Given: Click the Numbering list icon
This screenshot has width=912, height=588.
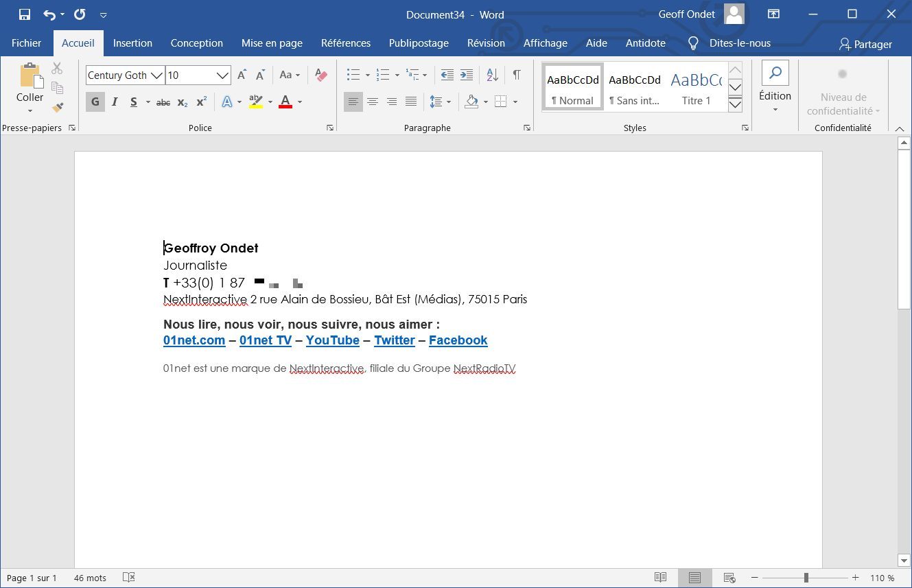Looking at the screenshot, I should (x=383, y=75).
